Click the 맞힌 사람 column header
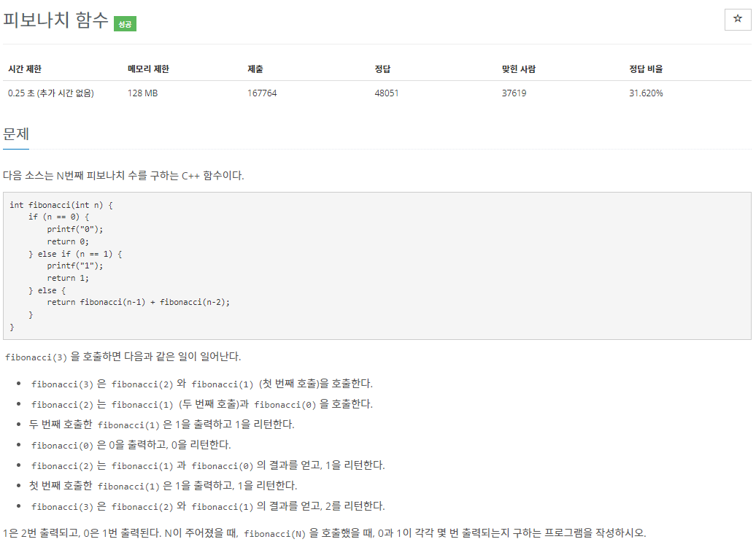Image resolution: width=756 pixels, height=550 pixels. [x=518, y=69]
